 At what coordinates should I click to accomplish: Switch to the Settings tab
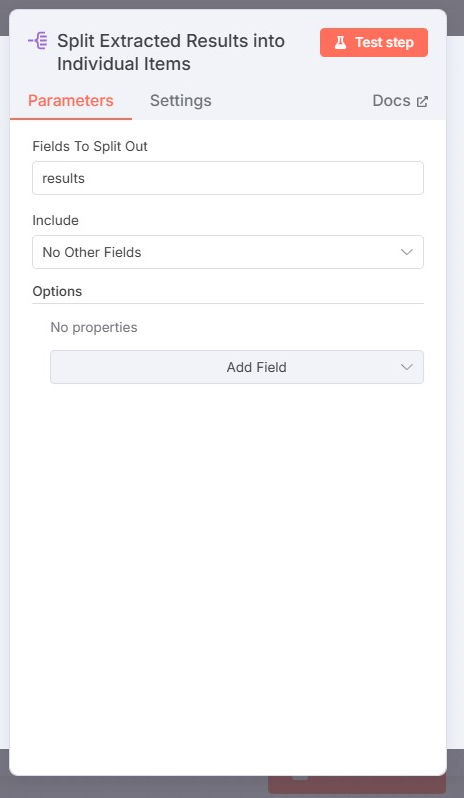181,101
